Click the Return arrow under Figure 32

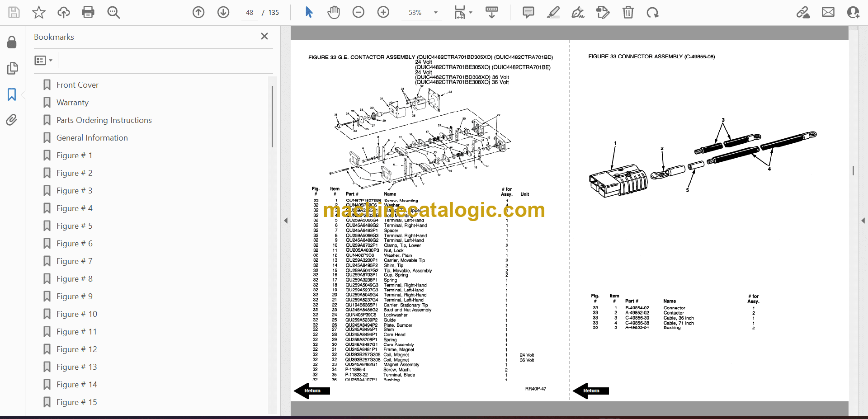click(x=312, y=391)
